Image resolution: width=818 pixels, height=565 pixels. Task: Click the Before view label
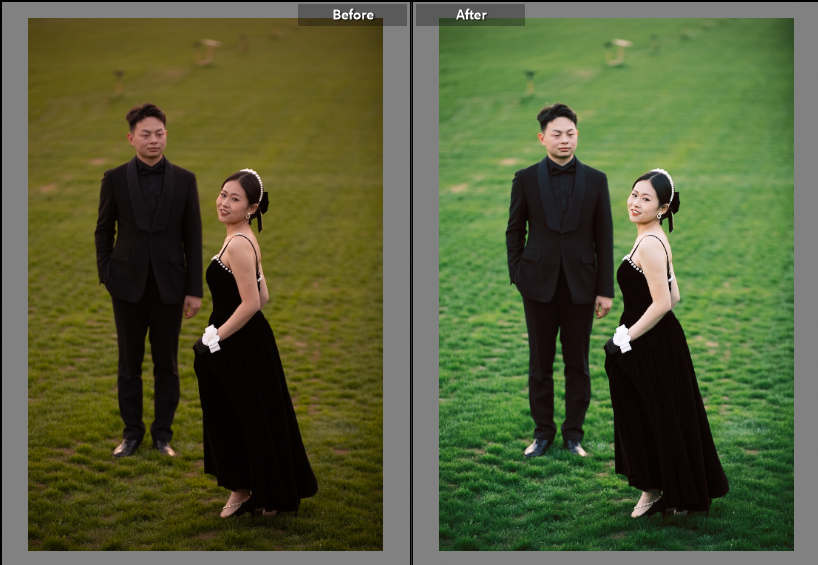coord(352,15)
